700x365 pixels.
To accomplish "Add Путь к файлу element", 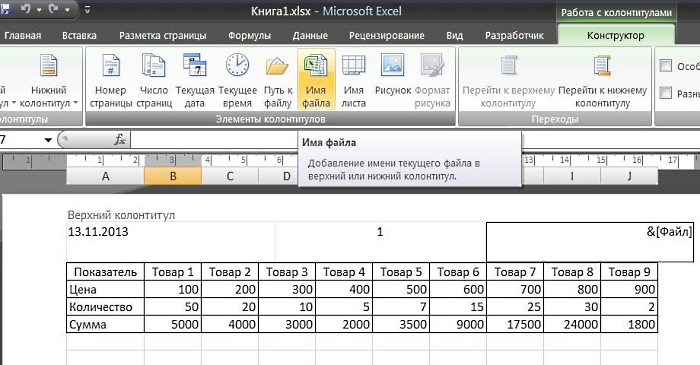I will click(x=278, y=80).
